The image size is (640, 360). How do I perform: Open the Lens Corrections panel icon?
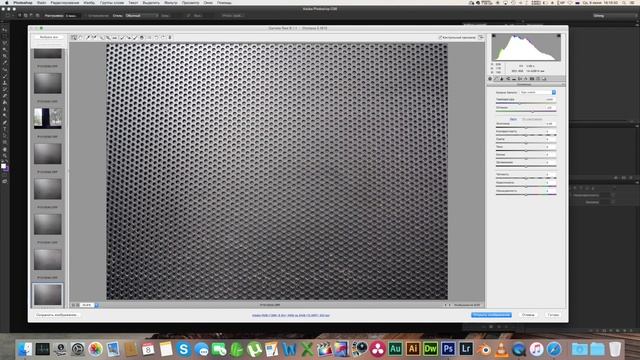pyautogui.click(x=520, y=78)
